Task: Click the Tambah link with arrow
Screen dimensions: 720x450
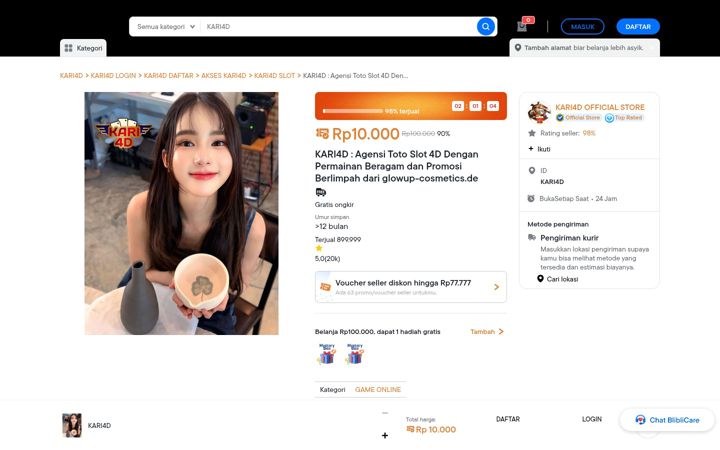Action: [x=487, y=332]
